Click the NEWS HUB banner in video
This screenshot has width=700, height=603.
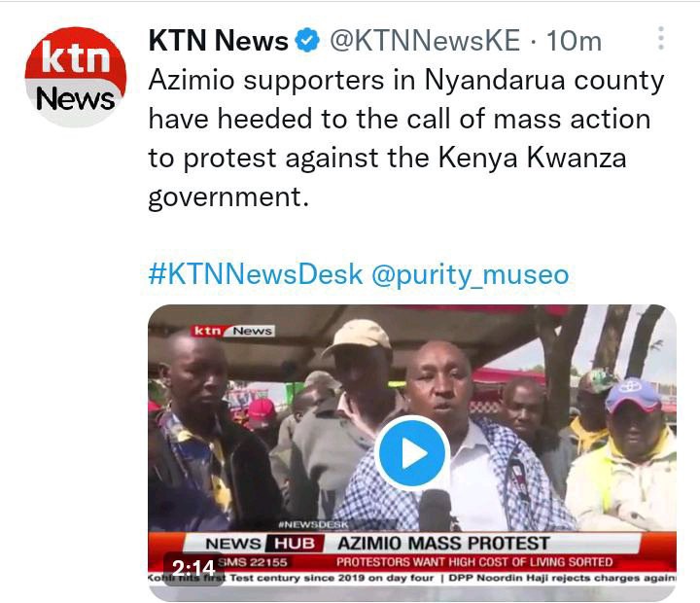pos(261,544)
